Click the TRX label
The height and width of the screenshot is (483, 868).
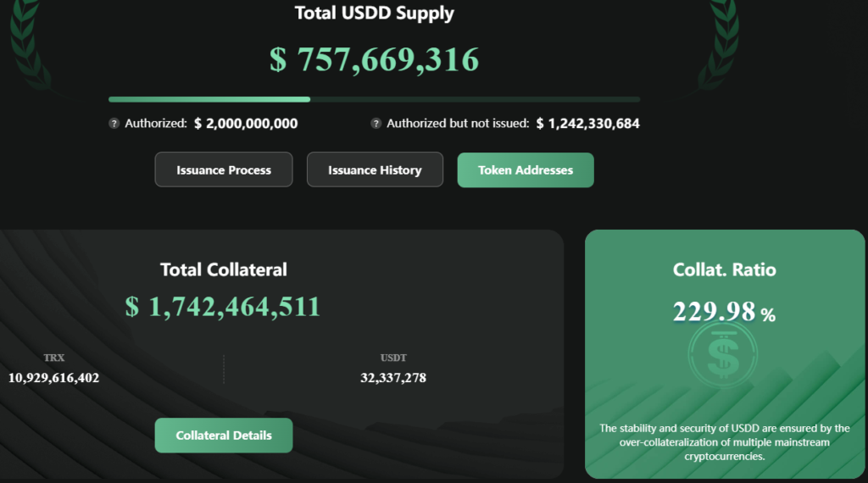pyautogui.click(x=53, y=358)
